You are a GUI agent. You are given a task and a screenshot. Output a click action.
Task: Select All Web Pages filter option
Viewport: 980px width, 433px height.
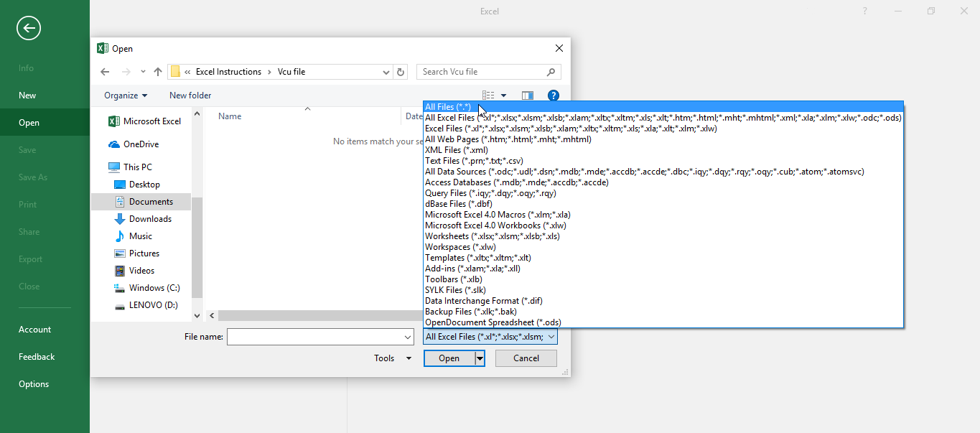click(663, 139)
